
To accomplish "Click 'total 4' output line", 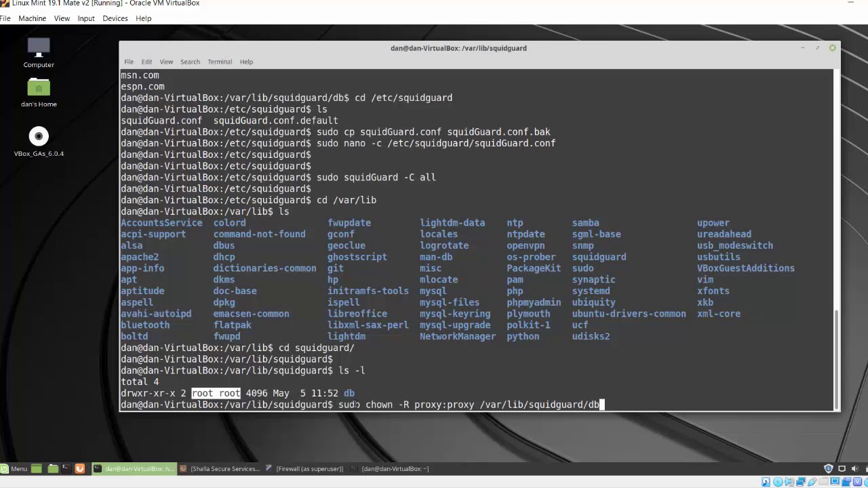I will coord(140,382).
